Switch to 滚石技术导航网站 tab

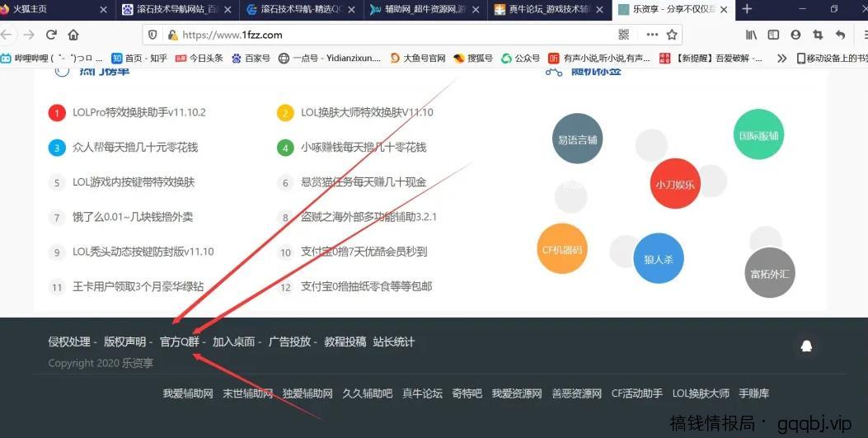point(178,9)
